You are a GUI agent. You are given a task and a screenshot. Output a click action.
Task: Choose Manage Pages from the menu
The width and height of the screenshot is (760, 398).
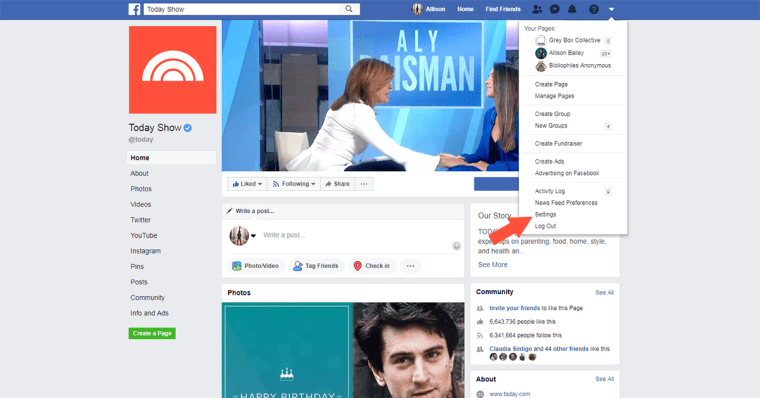click(554, 96)
